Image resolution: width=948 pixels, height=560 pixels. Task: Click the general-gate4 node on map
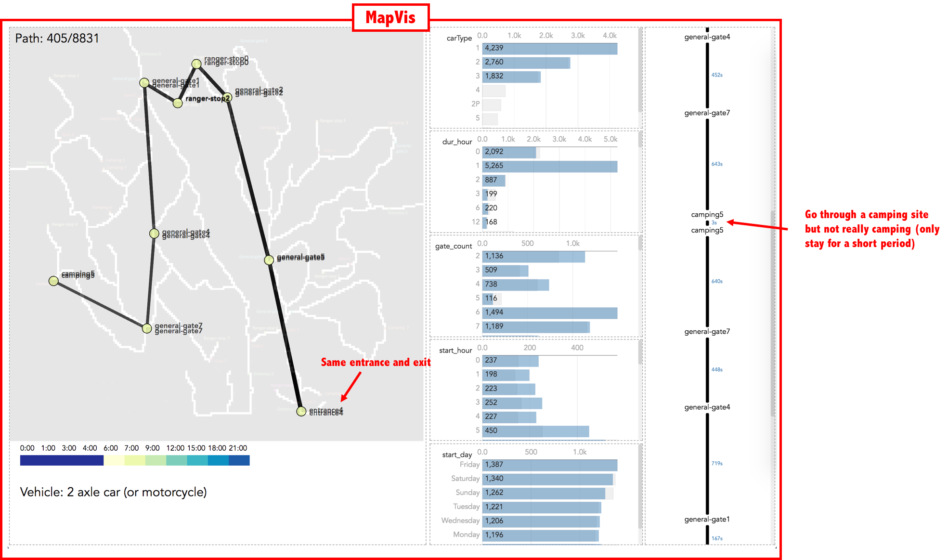tap(154, 234)
